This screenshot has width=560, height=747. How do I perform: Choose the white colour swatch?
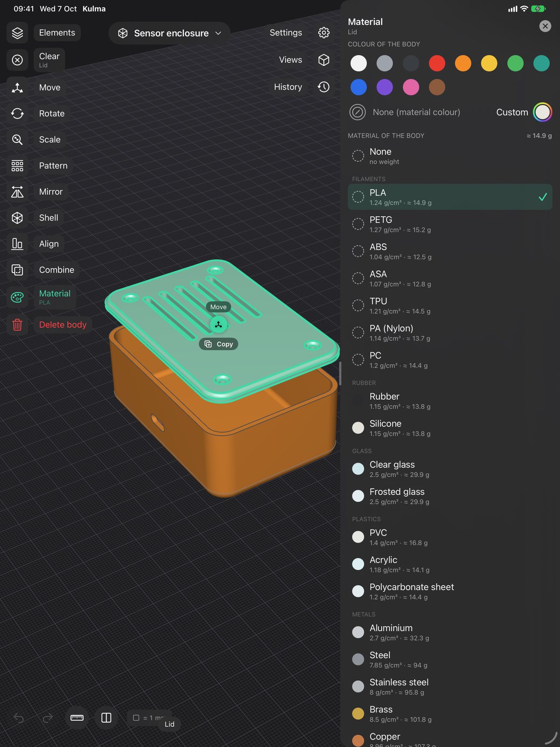tap(358, 63)
